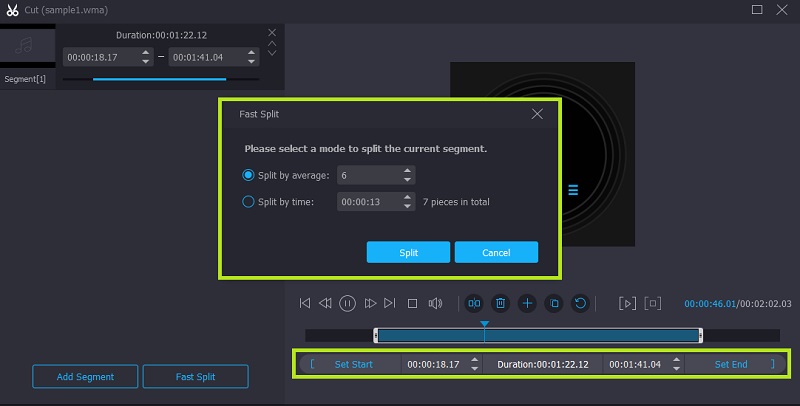
Task: Add a segment with the plus icon
Action: 527,303
